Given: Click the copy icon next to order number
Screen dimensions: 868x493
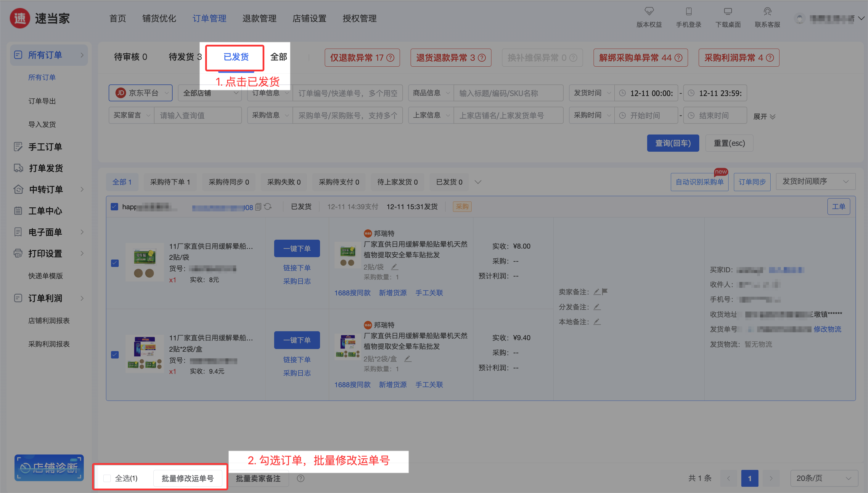Looking at the screenshot, I should (258, 207).
